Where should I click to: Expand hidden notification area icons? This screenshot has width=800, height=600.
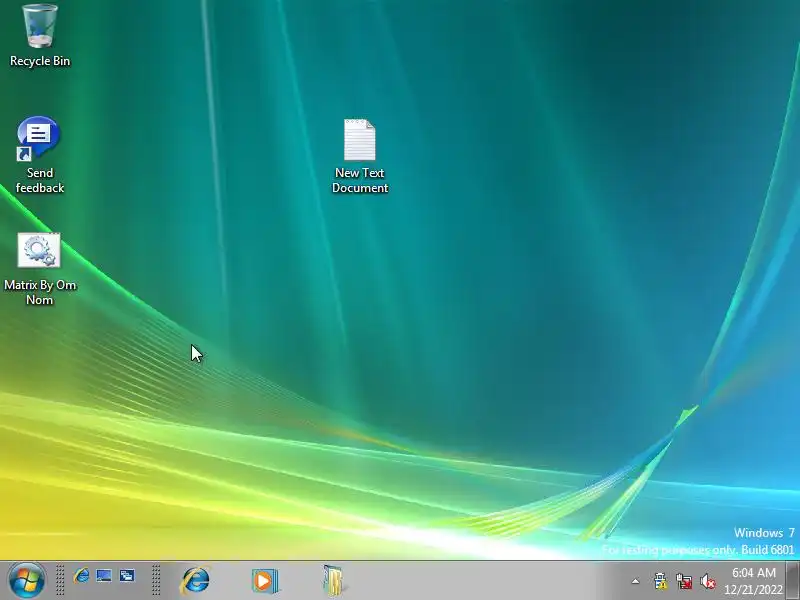coord(635,581)
